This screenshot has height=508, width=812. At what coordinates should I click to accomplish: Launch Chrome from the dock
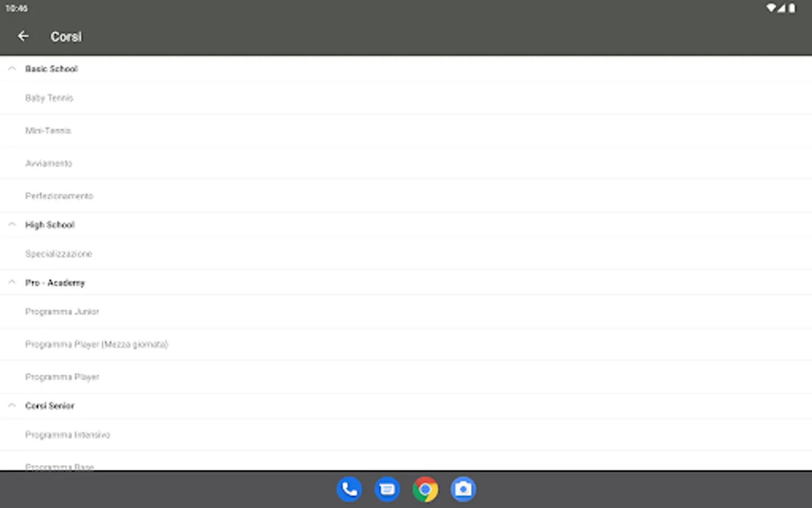[425, 489]
